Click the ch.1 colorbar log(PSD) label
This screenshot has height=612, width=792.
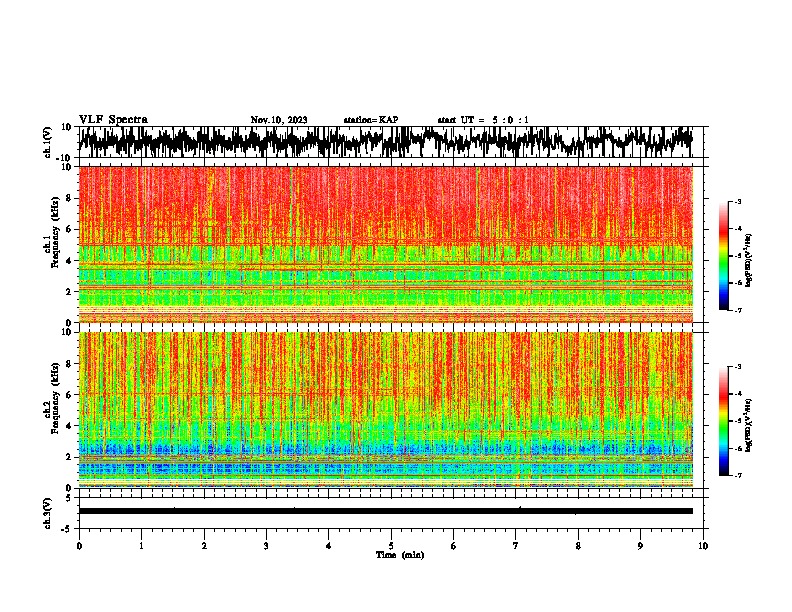pyautogui.click(x=749, y=261)
